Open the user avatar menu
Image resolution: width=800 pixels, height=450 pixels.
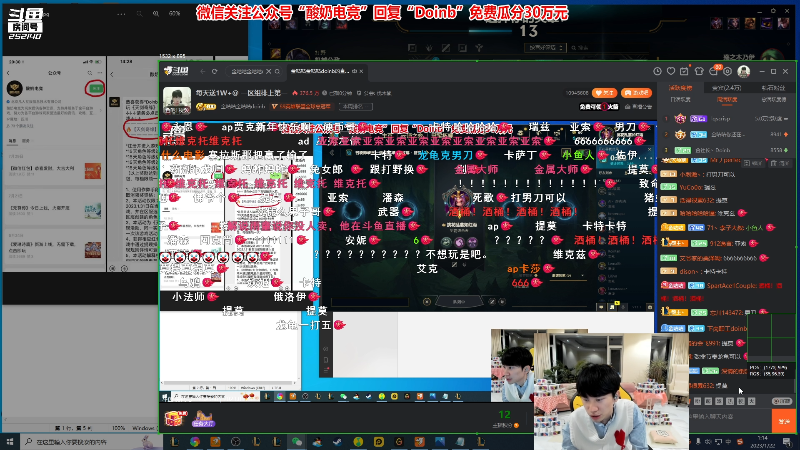coord(744,71)
